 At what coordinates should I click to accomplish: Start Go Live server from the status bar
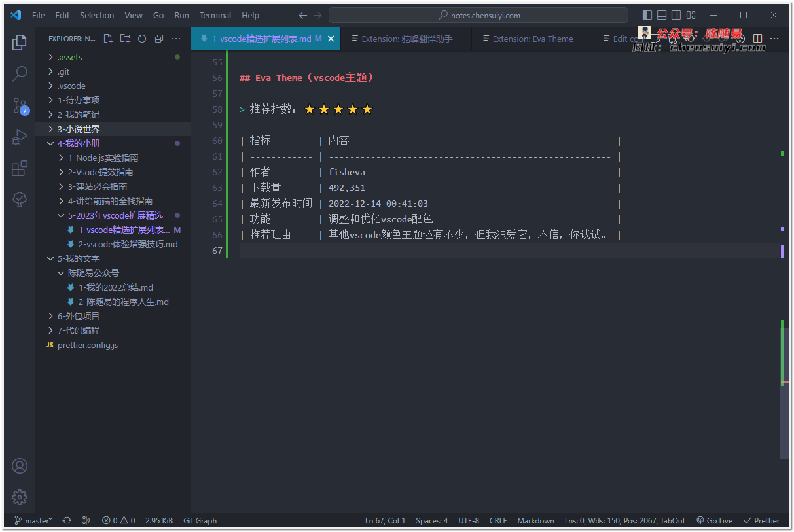(x=713, y=520)
